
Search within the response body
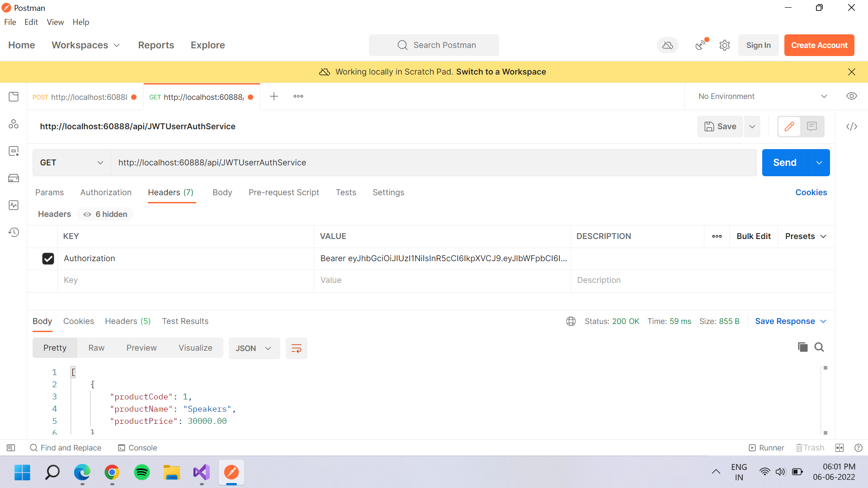point(819,347)
